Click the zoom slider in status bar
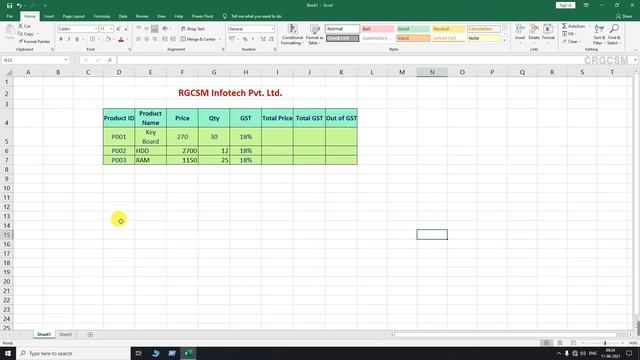640x360 pixels. coord(605,343)
